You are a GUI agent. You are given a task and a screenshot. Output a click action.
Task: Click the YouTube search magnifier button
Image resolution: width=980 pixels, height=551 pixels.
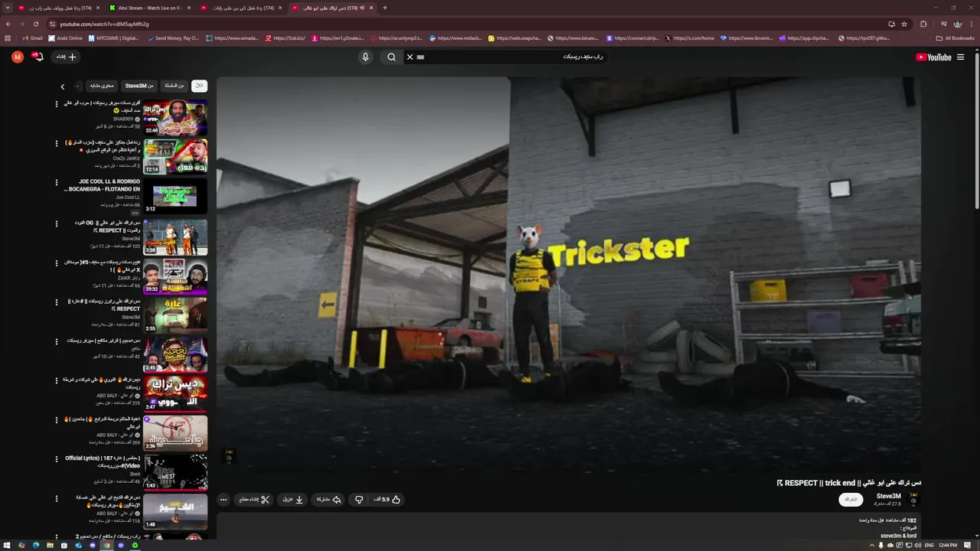click(x=391, y=57)
